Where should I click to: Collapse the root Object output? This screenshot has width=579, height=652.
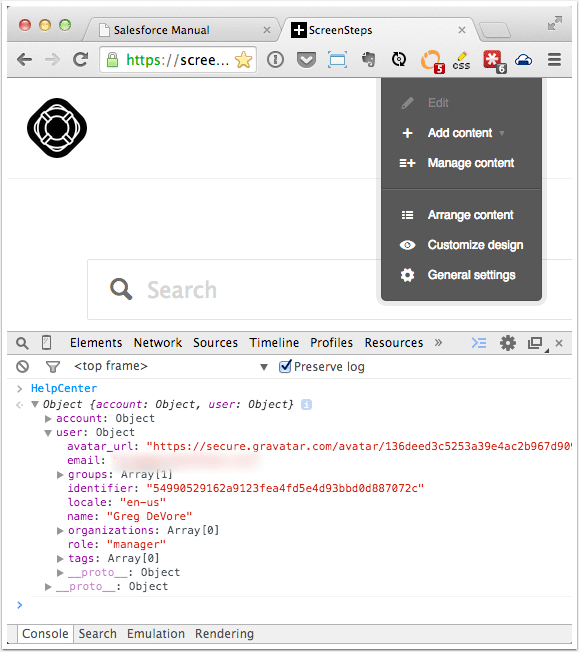pyautogui.click(x=35, y=404)
